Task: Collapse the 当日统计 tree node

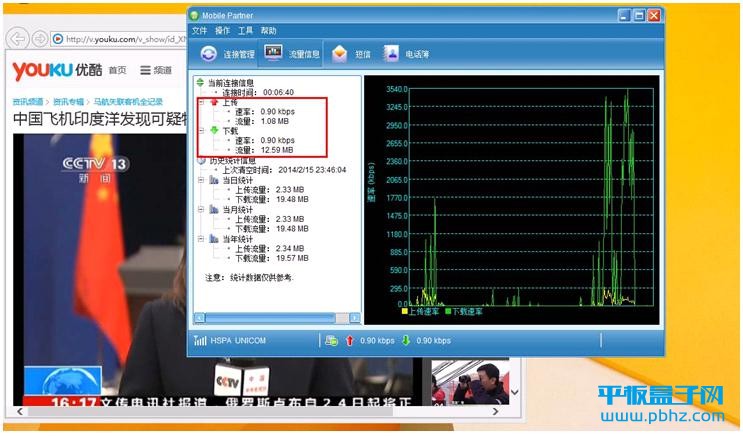Action: pos(201,180)
